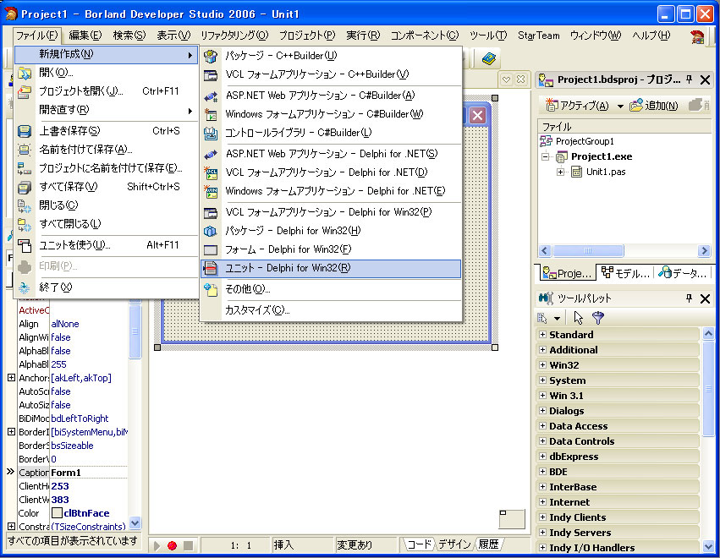The height and width of the screenshot is (558, 720).
Task: Edit the Caption value Form1
Action: (x=89, y=473)
